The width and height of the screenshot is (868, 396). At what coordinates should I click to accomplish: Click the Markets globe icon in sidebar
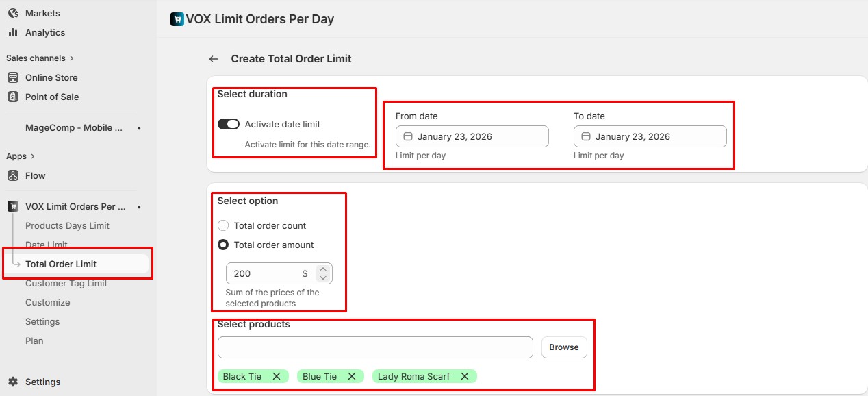(13, 13)
